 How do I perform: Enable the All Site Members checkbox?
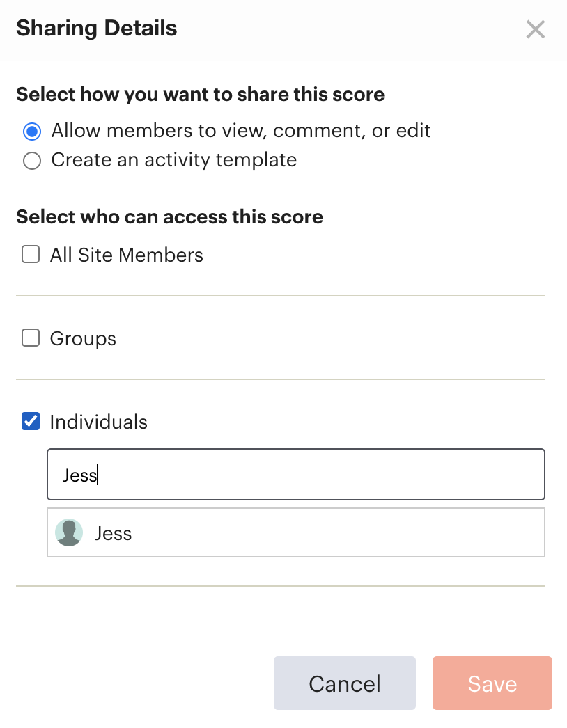[31, 255]
